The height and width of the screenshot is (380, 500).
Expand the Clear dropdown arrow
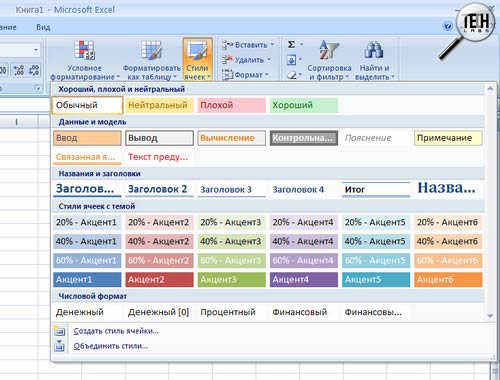(x=300, y=75)
